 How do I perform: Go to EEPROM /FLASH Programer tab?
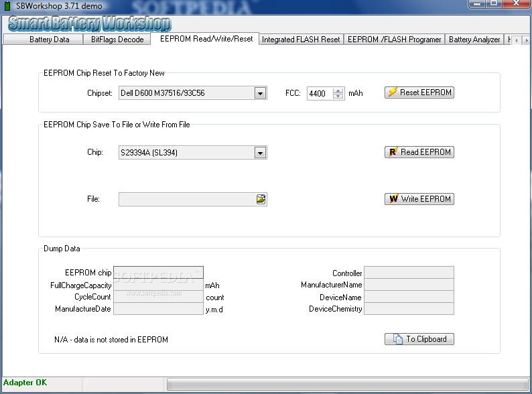tap(394, 40)
